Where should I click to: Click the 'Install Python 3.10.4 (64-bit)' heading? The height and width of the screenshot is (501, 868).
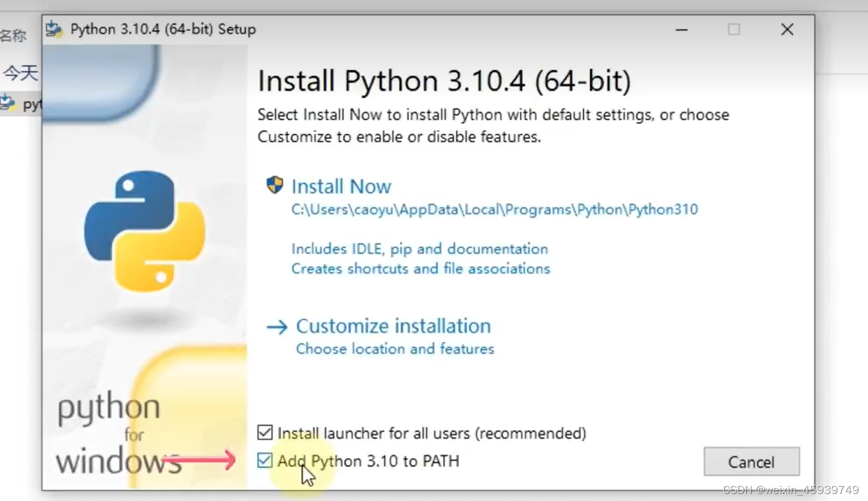click(444, 81)
